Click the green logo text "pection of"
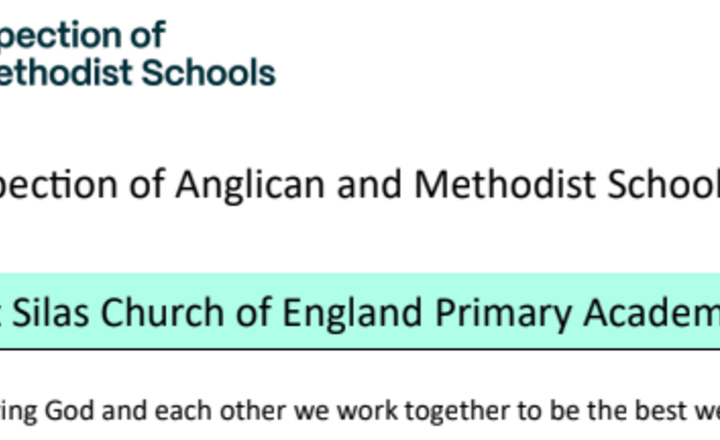This screenshot has width=720, height=440. [x=82, y=34]
